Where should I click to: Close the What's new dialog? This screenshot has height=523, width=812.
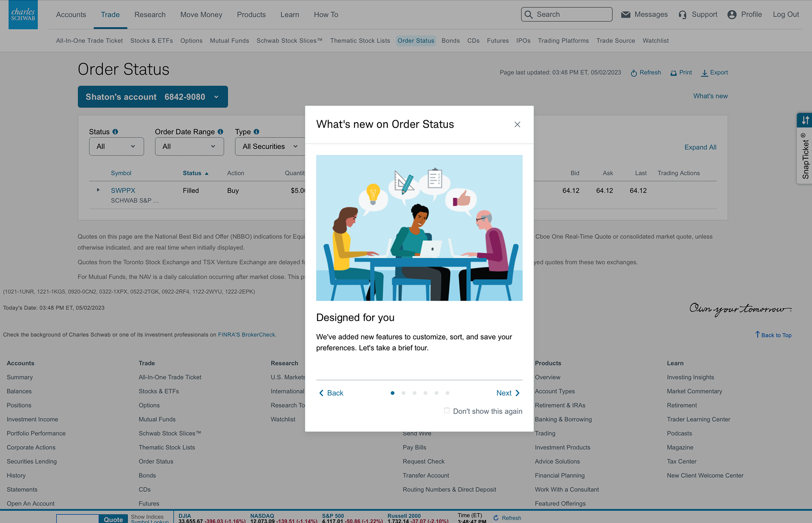coord(517,124)
